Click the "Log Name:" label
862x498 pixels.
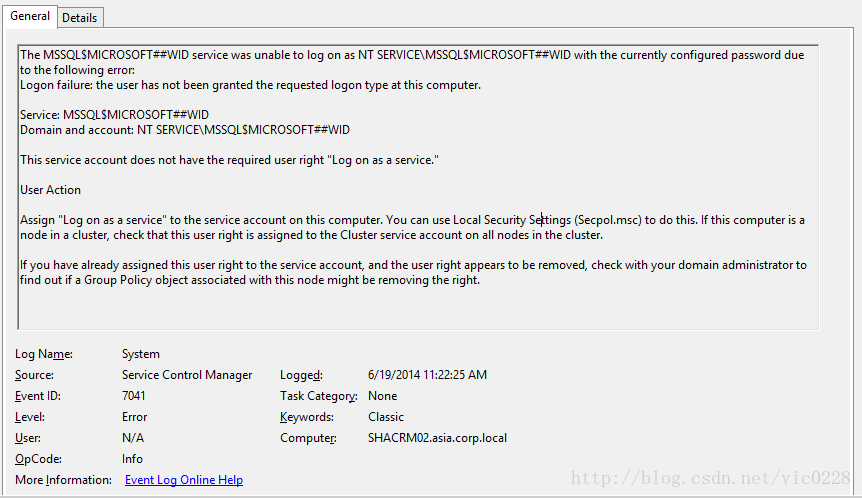(43, 354)
